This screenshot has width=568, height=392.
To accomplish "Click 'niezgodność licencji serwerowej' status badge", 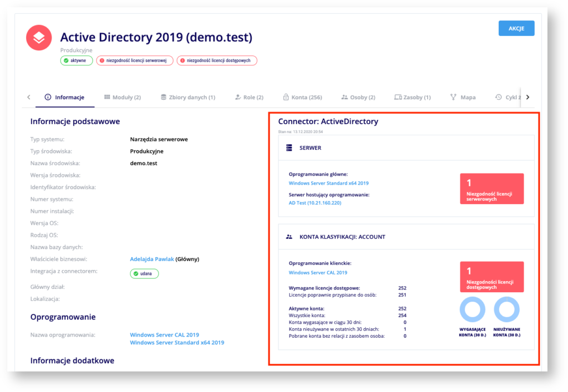I will [134, 60].
